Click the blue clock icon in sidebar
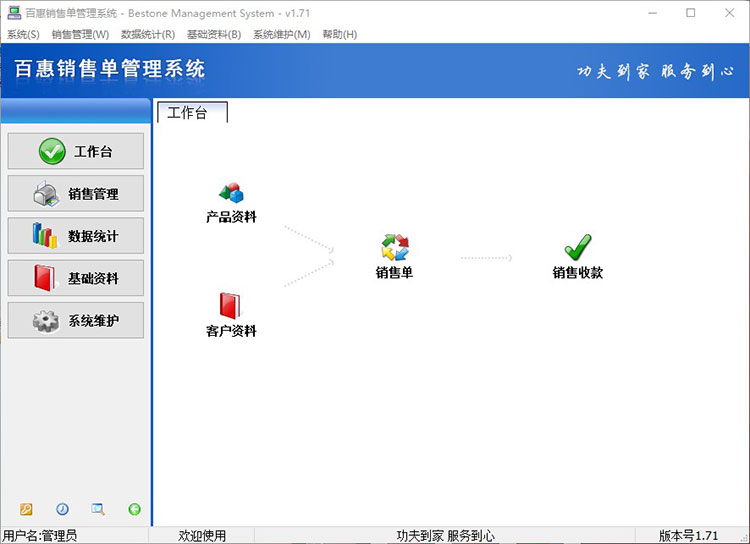This screenshot has width=750, height=544. 62,509
